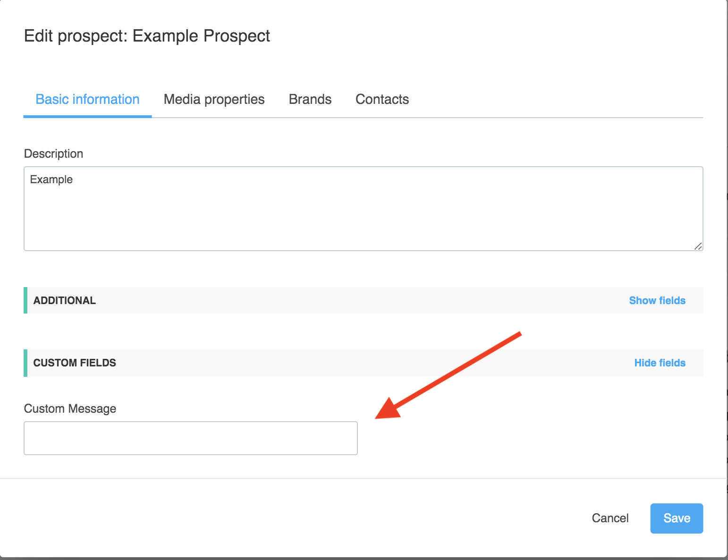Save the prospect changes
Screen dimensions: 728x560
click(x=676, y=518)
